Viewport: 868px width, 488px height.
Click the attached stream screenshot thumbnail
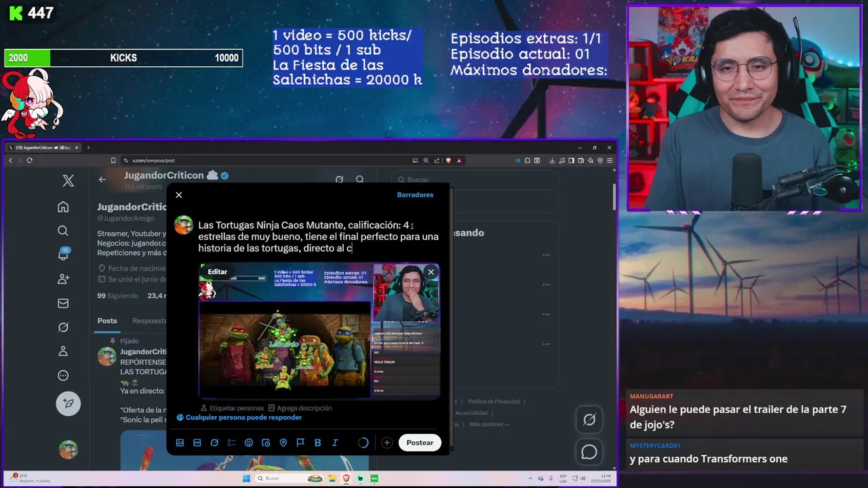[319, 331]
